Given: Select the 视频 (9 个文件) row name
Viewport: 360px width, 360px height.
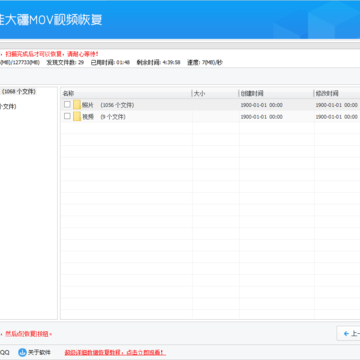Looking at the screenshot, I should [x=104, y=117].
